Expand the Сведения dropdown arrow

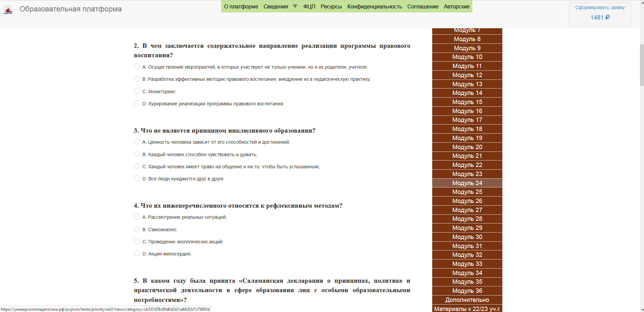click(295, 6)
